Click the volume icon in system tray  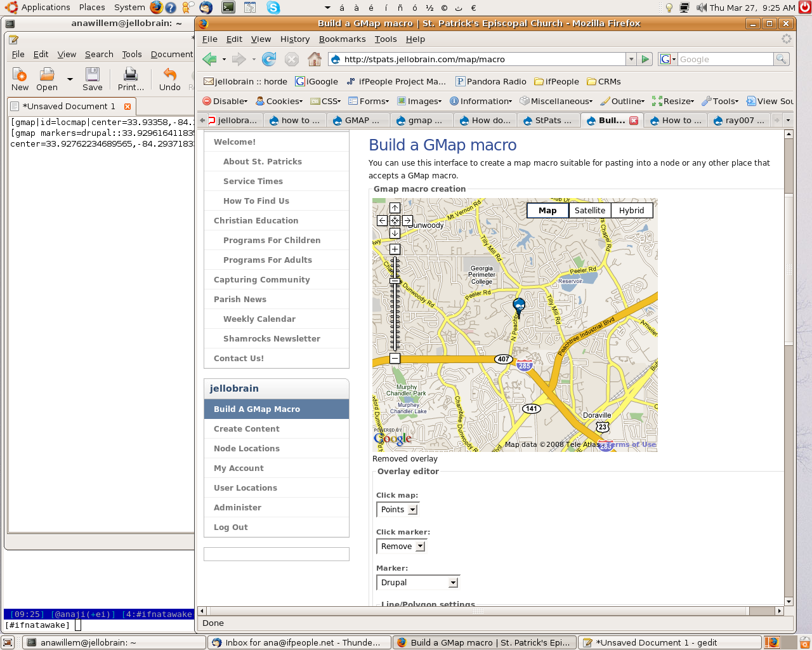coord(701,8)
